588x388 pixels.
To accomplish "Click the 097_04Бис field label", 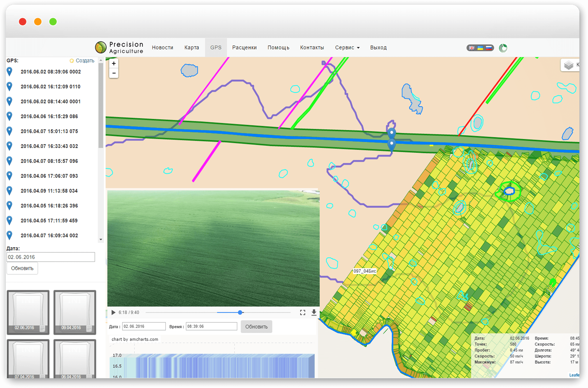I will pyautogui.click(x=364, y=271).
